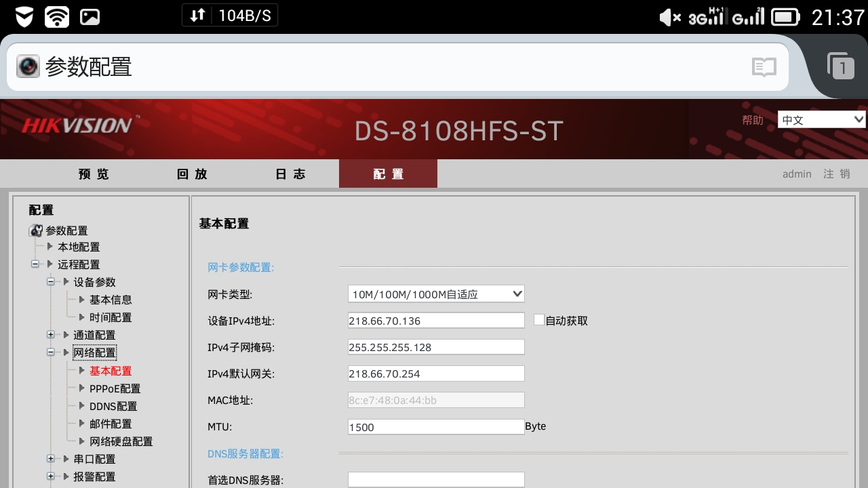868x488 pixels.
Task: Toggle the 自动获取 checkbox
Action: point(539,319)
